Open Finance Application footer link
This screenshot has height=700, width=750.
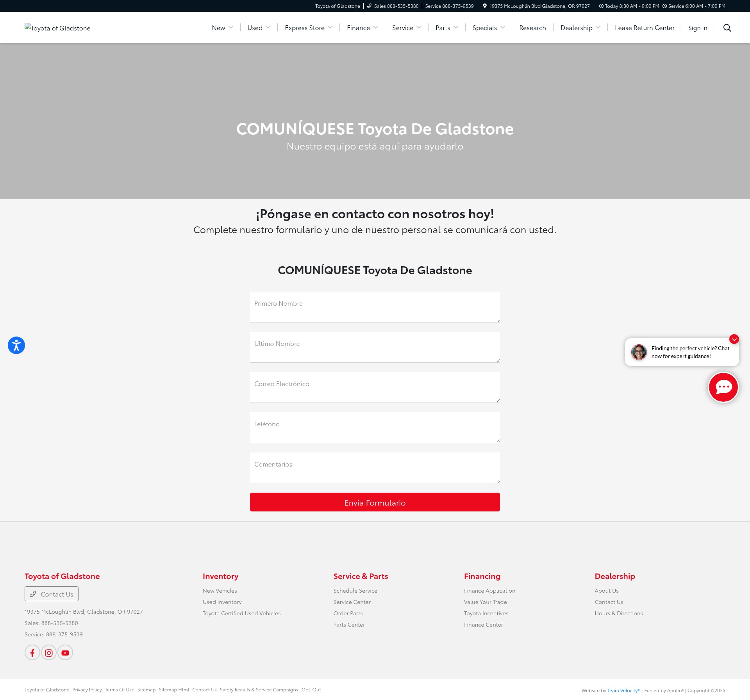[490, 591]
